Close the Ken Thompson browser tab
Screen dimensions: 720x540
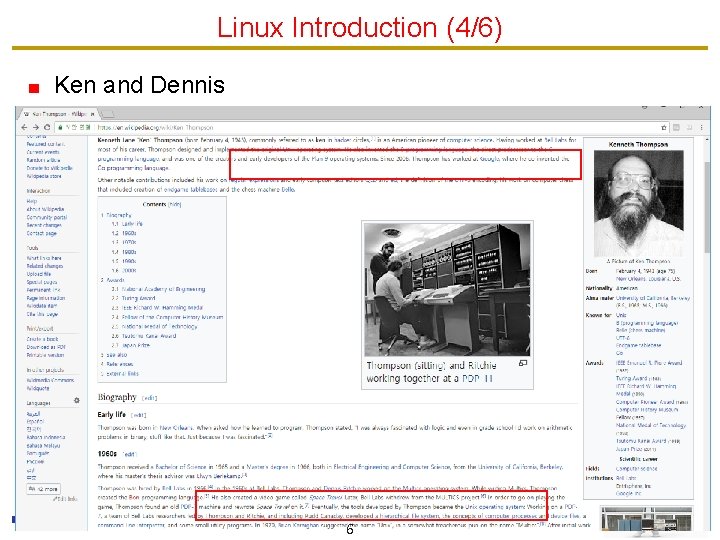point(92,113)
